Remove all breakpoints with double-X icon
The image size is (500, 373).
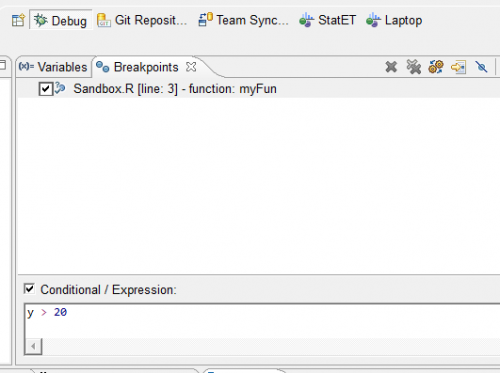(414, 67)
